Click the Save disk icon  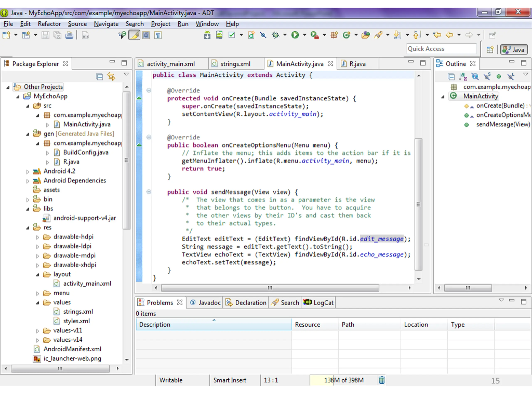(46, 35)
